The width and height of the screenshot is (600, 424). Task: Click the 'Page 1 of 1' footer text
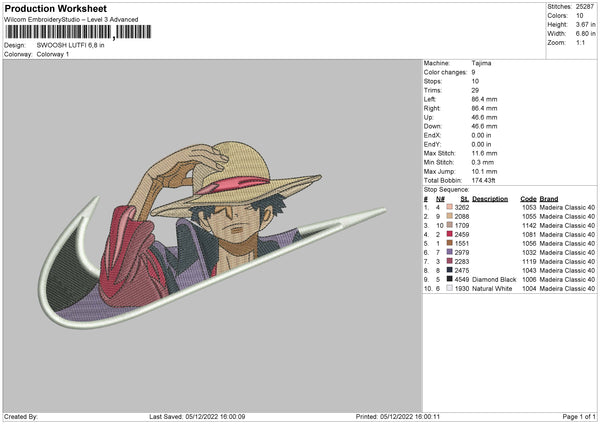pyautogui.click(x=579, y=416)
